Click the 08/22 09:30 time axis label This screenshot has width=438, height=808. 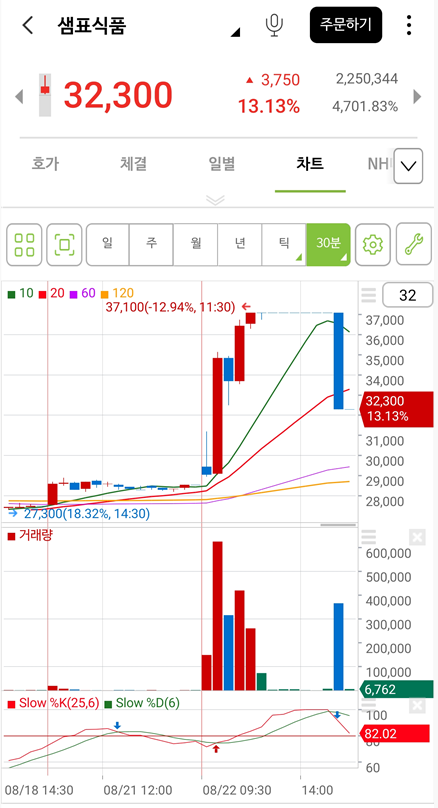[x=237, y=790]
